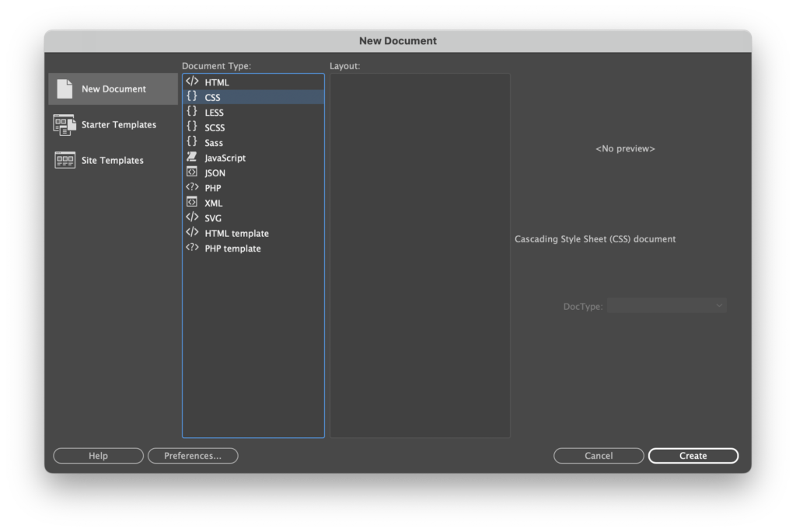The height and width of the screenshot is (532, 796).
Task: Choose SCSS from the document types
Action: tap(215, 127)
